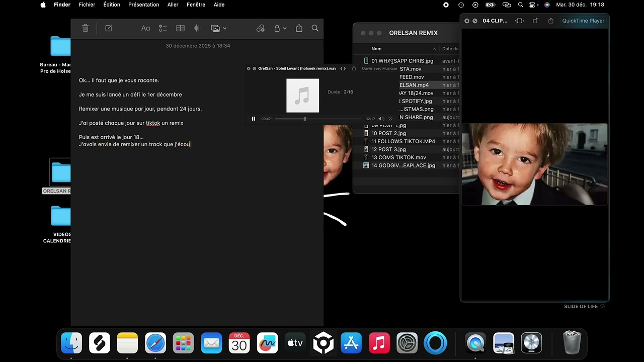The height and width of the screenshot is (362, 644).
Task: Click the child photo in the 04 CLIP preview
Action: click(534, 164)
